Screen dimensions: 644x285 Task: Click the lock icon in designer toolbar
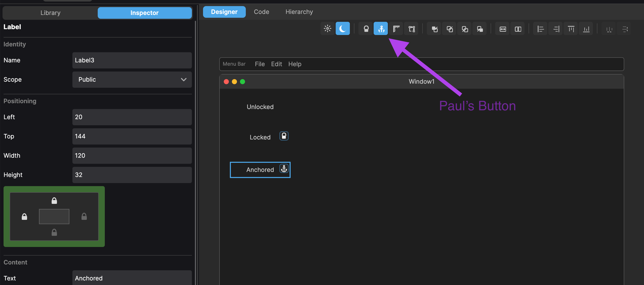click(366, 29)
